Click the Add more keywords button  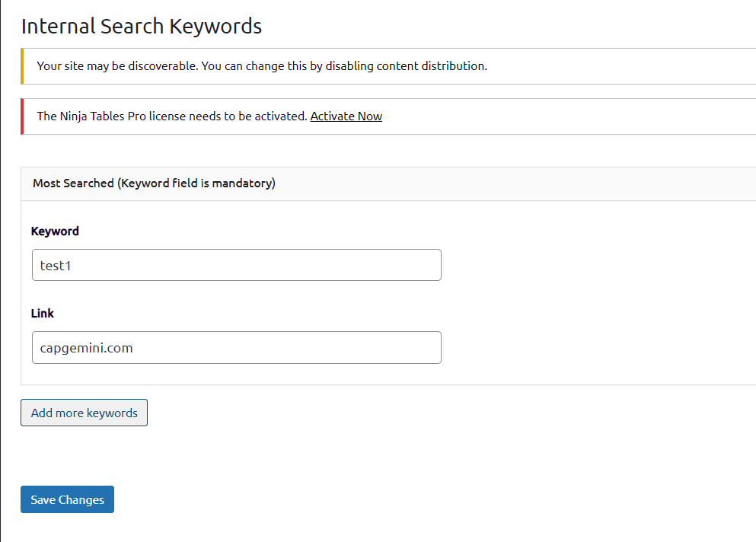point(84,413)
